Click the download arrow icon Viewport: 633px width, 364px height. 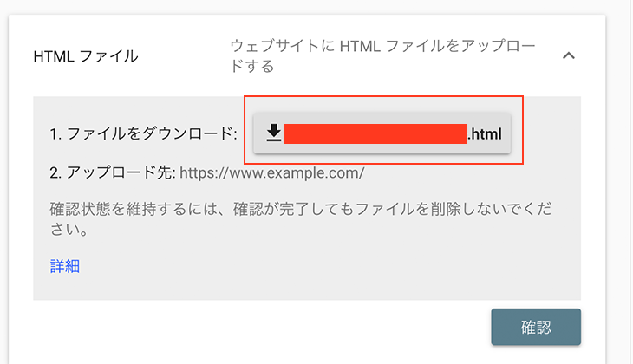(274, 133)
